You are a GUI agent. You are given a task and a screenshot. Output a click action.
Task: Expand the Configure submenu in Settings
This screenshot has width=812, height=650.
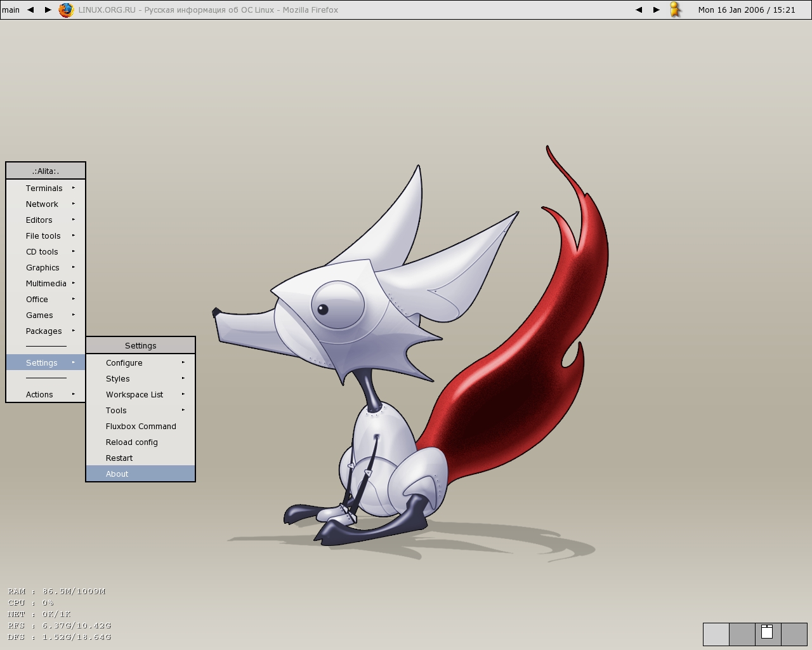tap(141, 362)
